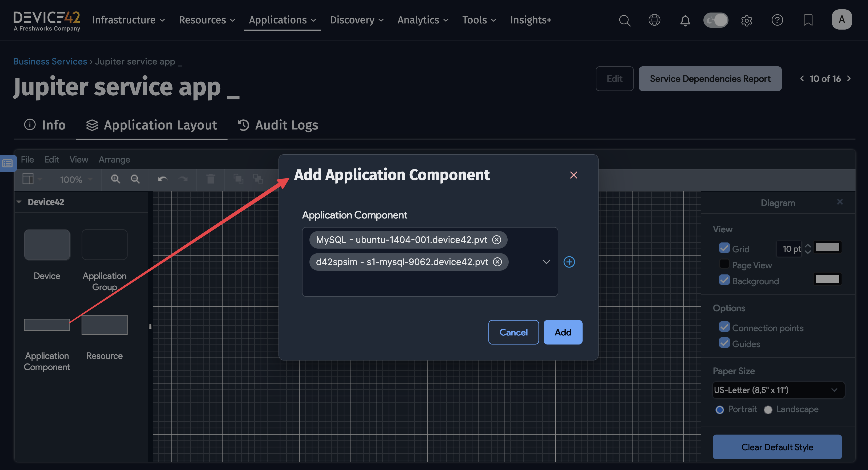
Task: Follow the Business Services breadcrumb link
Action: coord(50,61)
